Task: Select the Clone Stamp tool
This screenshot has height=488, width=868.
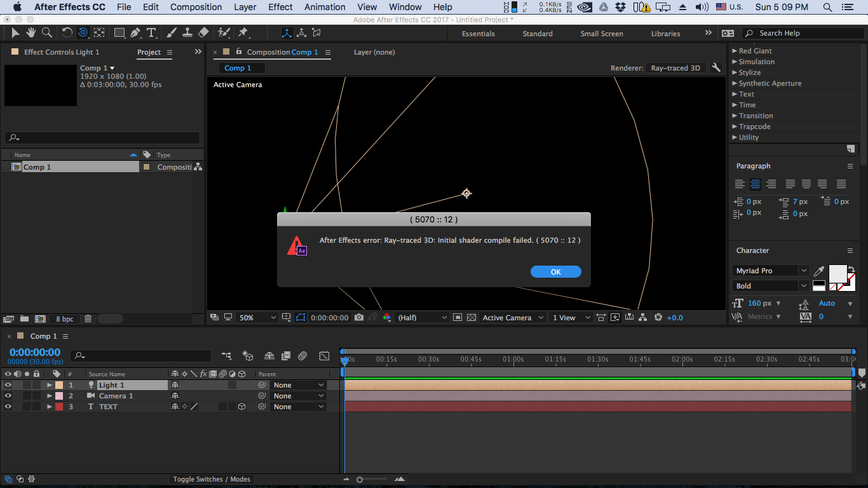Action: pyautogui.click(x=187, y=32)
